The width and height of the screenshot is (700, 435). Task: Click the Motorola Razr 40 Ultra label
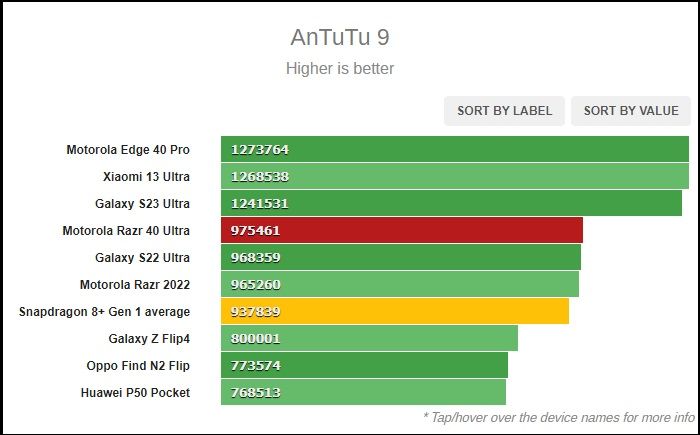(126, 230)
